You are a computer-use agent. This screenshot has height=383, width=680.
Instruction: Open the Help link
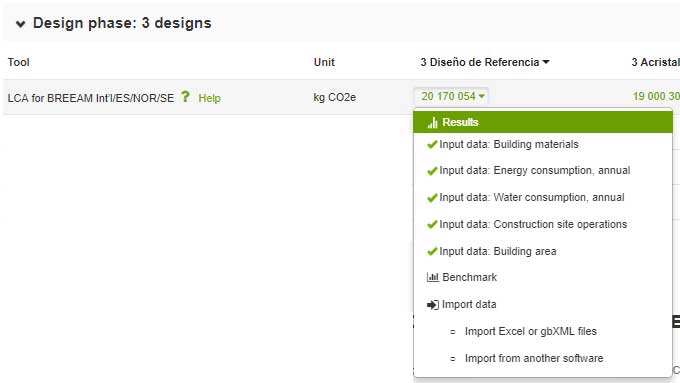(209, 98)
